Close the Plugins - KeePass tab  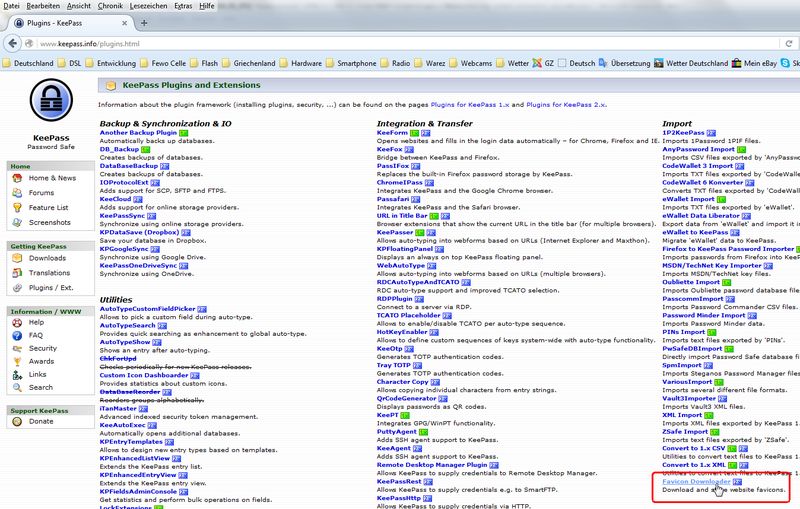click(124, 23)
